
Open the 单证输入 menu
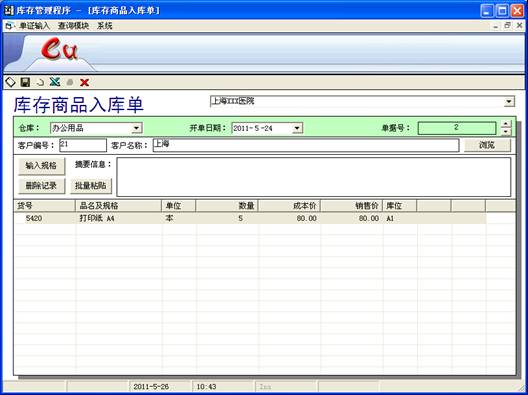35,26
